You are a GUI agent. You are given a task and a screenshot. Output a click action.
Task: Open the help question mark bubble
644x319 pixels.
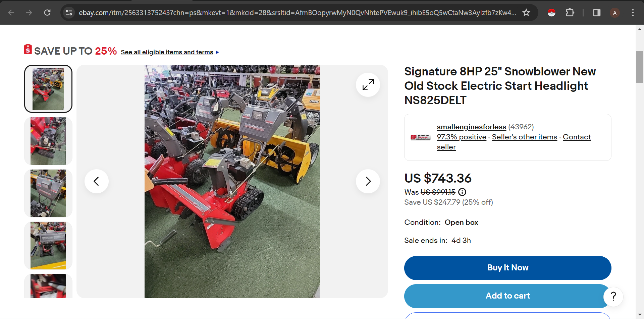(x=613, y=296)
